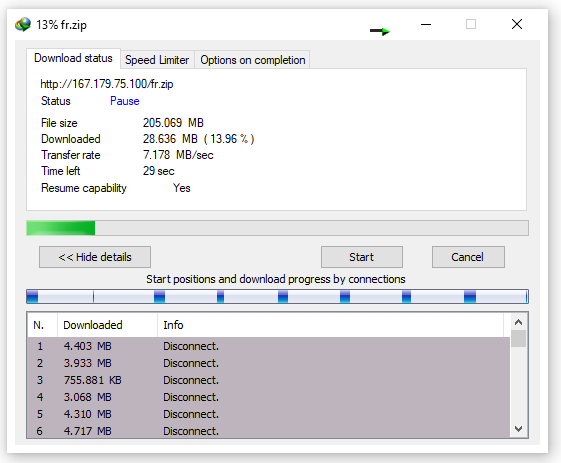Image resolution: width=561 pixels, height=463 pixels.
Task: Click the title text 13% fr.zip
Action: (61, 25)
